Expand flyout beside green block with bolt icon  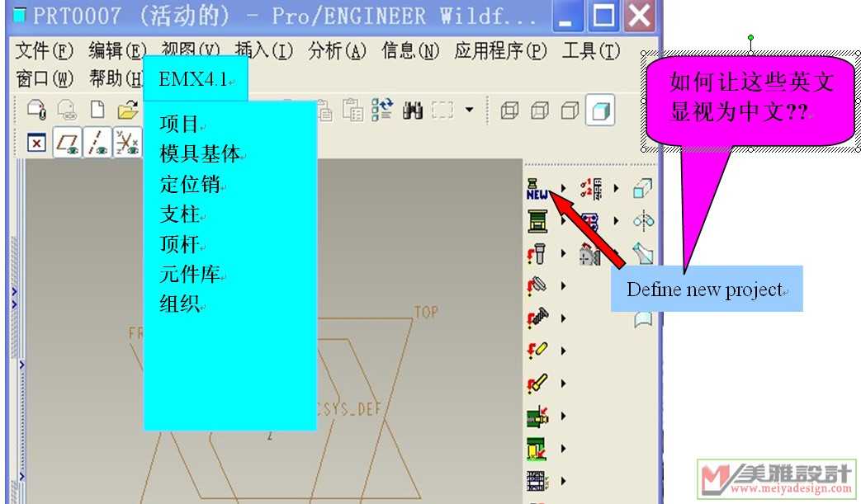[563, 417]
